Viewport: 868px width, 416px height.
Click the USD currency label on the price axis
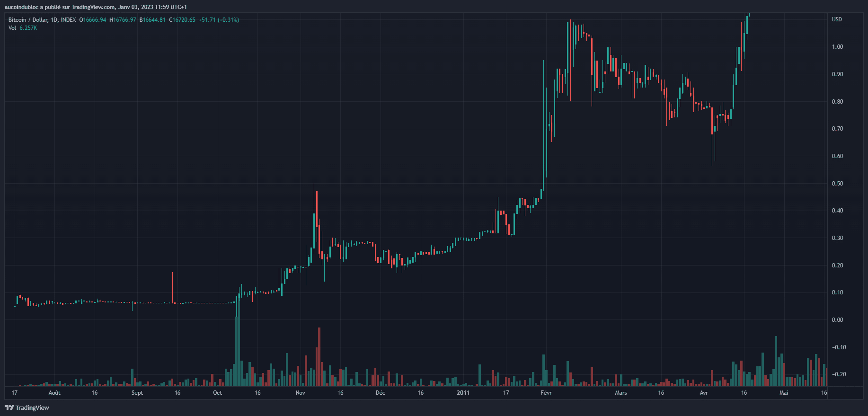pos(837,19)
